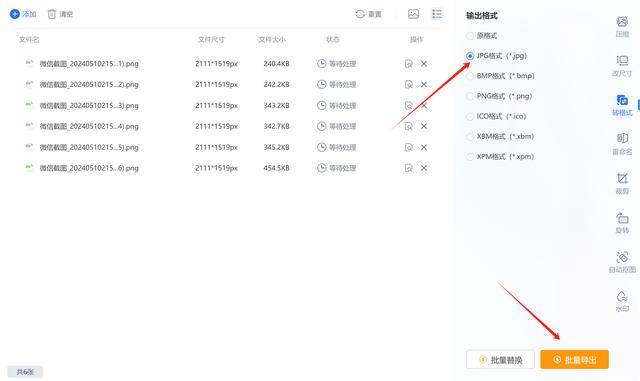Select the XPM格式 (*.xpm) radio option
Screen dimensions: 640x381
(x=500, y=157)
